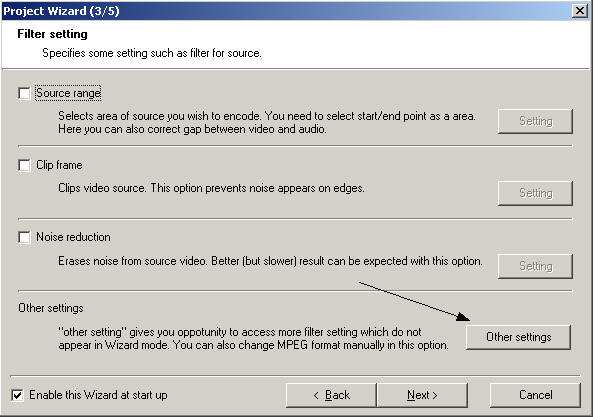
Task: Click the Setting button for Noise reduction
Action: [x=535, y=266]
